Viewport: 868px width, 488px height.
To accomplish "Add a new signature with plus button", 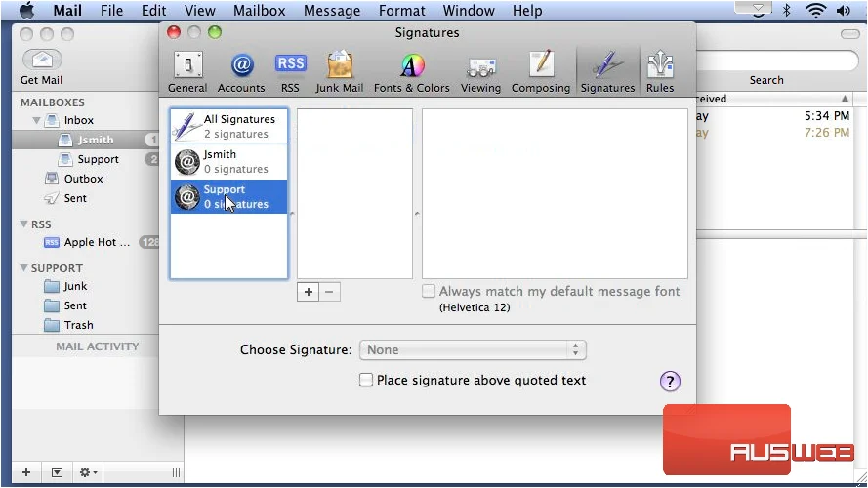I will pyautogui.click(x=309, y=292).
